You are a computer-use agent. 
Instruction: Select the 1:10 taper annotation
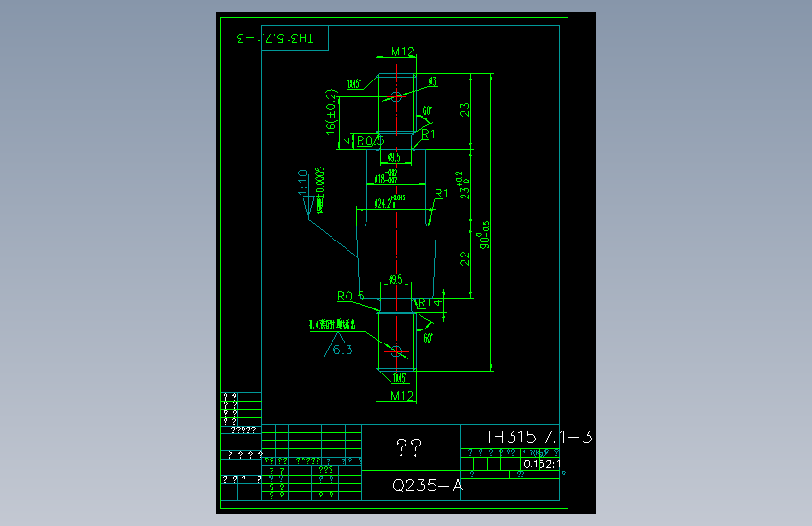(x=303, y=183)
